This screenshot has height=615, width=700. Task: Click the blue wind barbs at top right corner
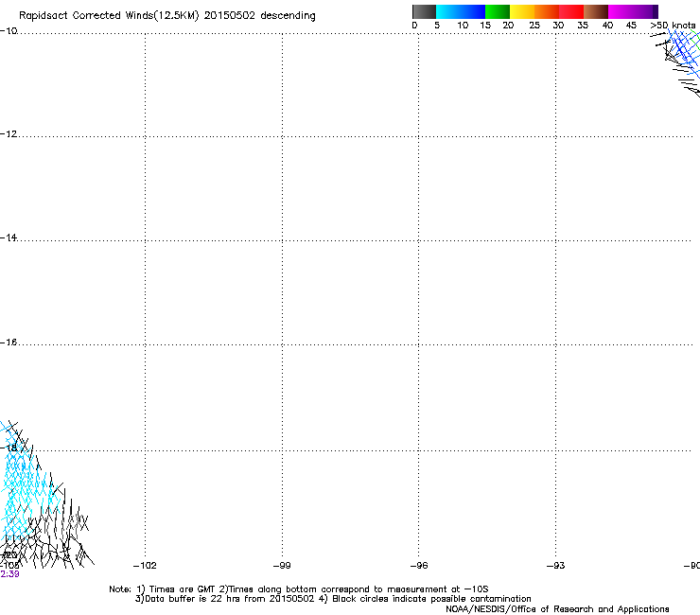[x=684, y=54]
